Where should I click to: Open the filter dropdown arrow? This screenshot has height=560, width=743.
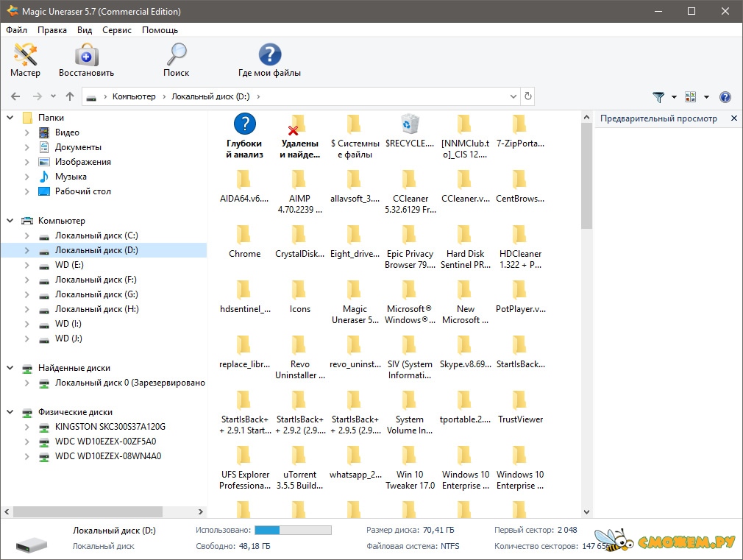[x=674, y=97]
